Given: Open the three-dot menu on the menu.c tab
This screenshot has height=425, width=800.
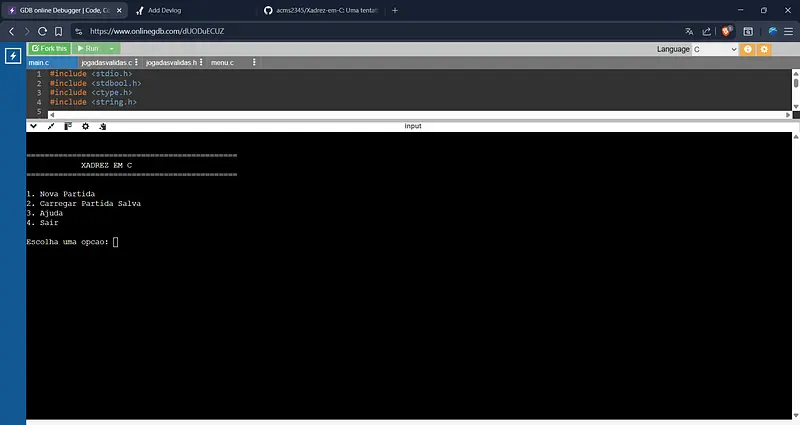Looking at the screenshot, I should point(253,63).
